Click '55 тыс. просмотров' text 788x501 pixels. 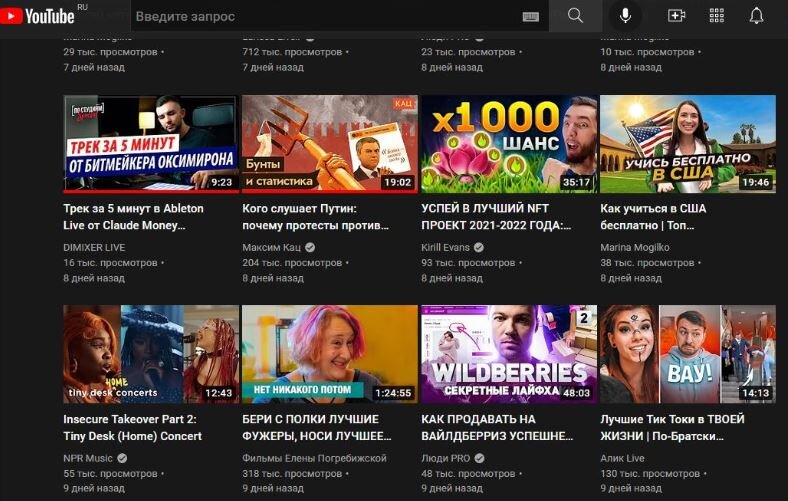[x=110, y=473]
